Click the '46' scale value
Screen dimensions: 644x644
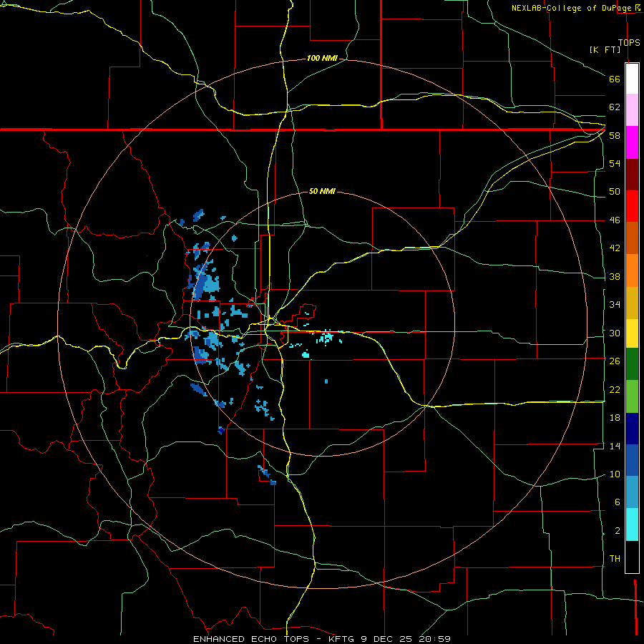[615, 220]
